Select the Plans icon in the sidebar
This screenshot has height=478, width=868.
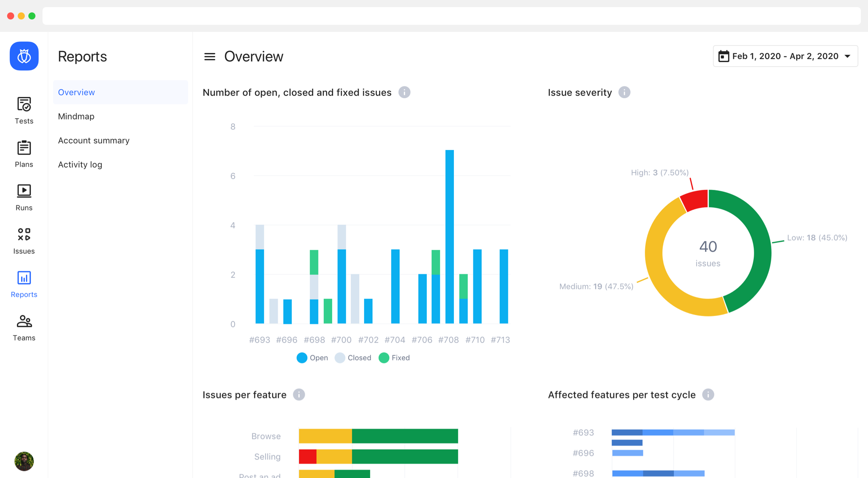tap(24, 153)
